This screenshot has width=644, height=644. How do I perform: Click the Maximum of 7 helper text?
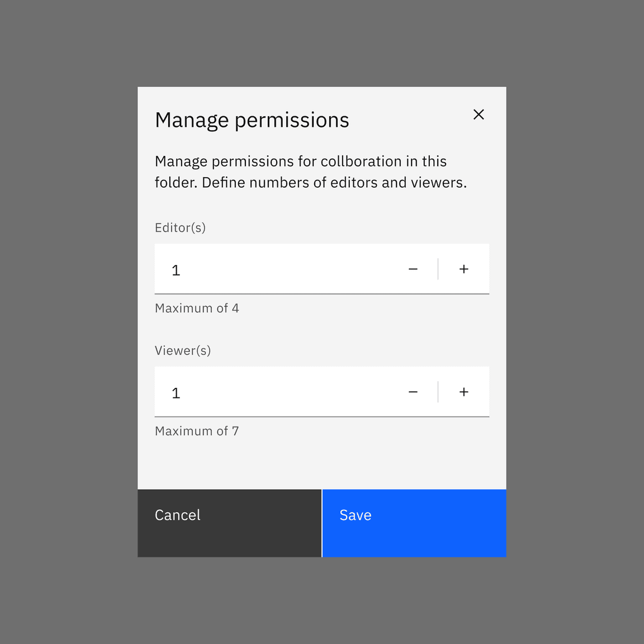tap(196, 431)
